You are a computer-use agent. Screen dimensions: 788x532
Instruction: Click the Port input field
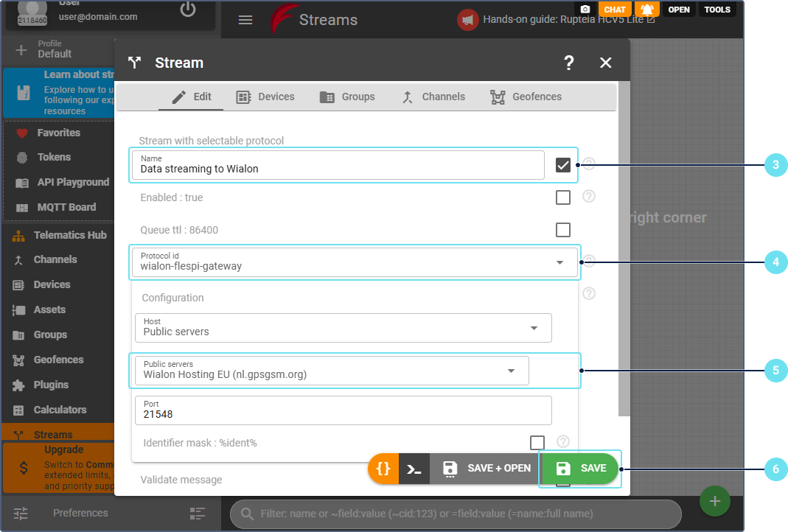click(x=344, y=410)
